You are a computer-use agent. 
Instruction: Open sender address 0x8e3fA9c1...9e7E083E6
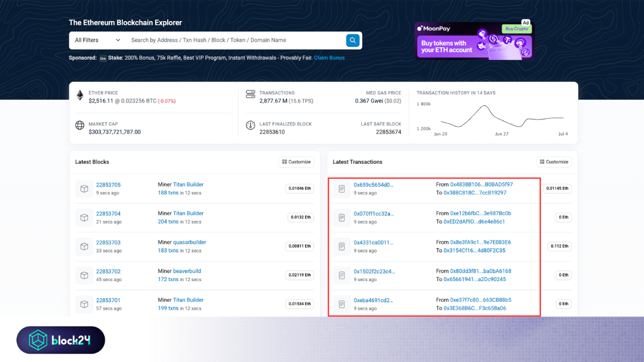pos(481,242)
